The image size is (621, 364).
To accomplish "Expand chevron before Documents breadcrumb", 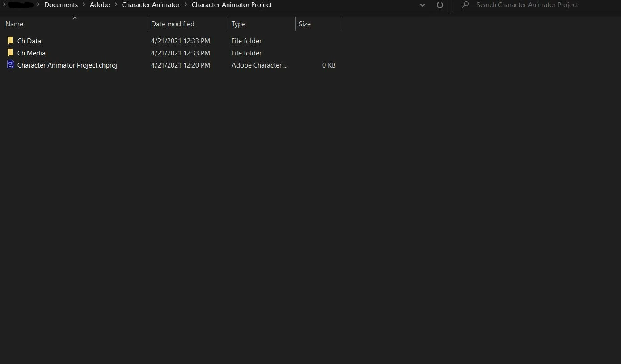I will [38, 5].
